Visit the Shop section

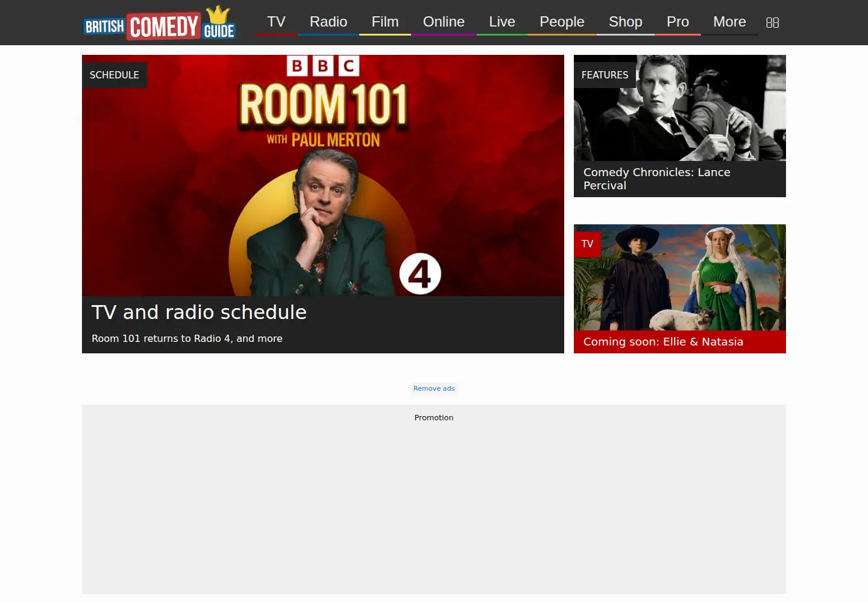626,22
